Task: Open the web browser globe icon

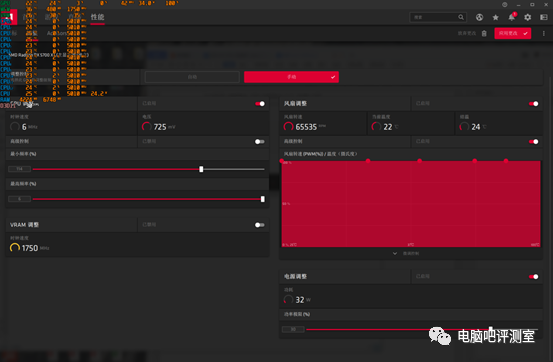Action: pyautogui.click(x=479, y=17)
